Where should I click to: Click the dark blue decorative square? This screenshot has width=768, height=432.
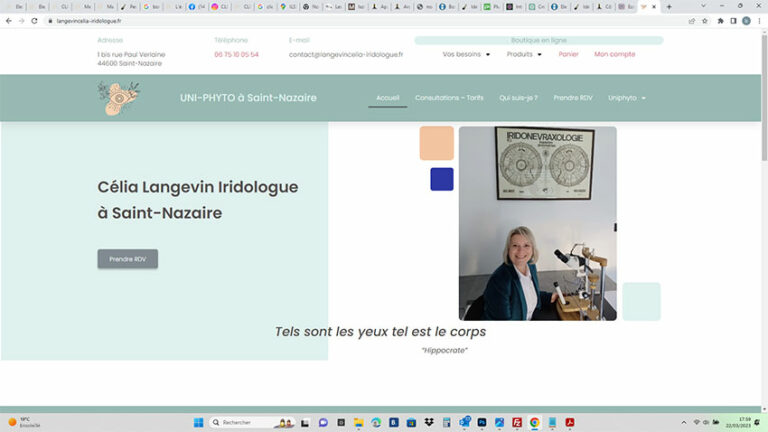(x=442, y=179)
